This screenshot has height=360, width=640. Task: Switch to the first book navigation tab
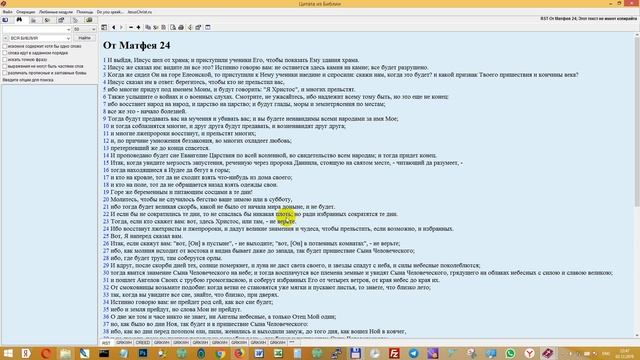coord(5,20)
